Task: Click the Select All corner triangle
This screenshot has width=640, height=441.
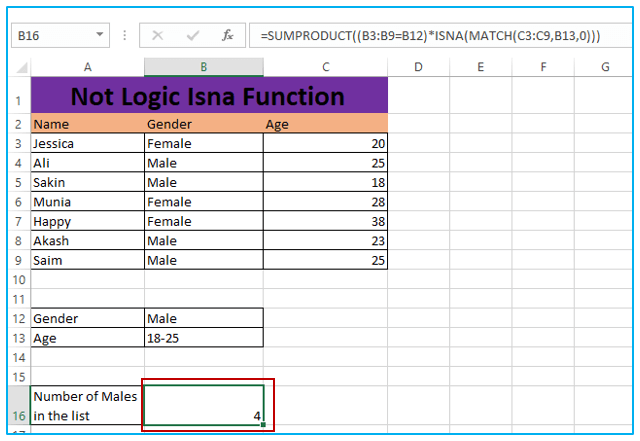Action: coord(21,67)
